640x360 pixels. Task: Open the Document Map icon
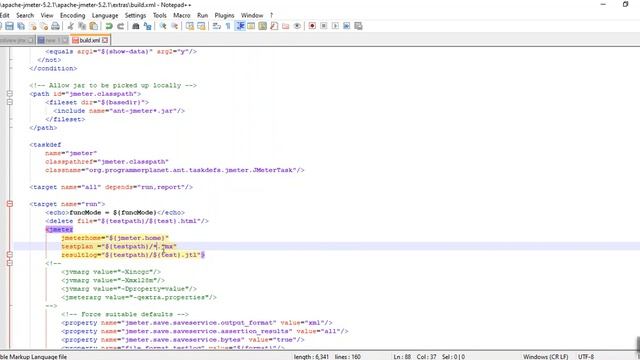pyautogui.click(x=262, y=26)
